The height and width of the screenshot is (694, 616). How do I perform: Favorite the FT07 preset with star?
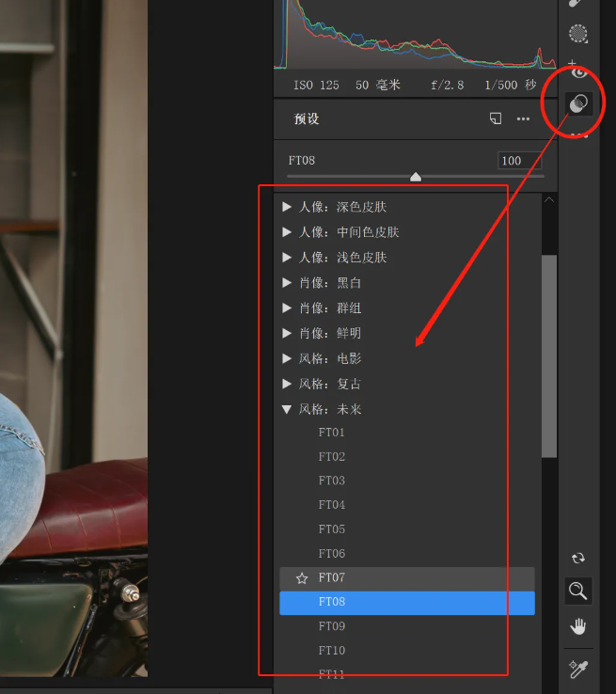pyautogui.click(x=302, y=578)
